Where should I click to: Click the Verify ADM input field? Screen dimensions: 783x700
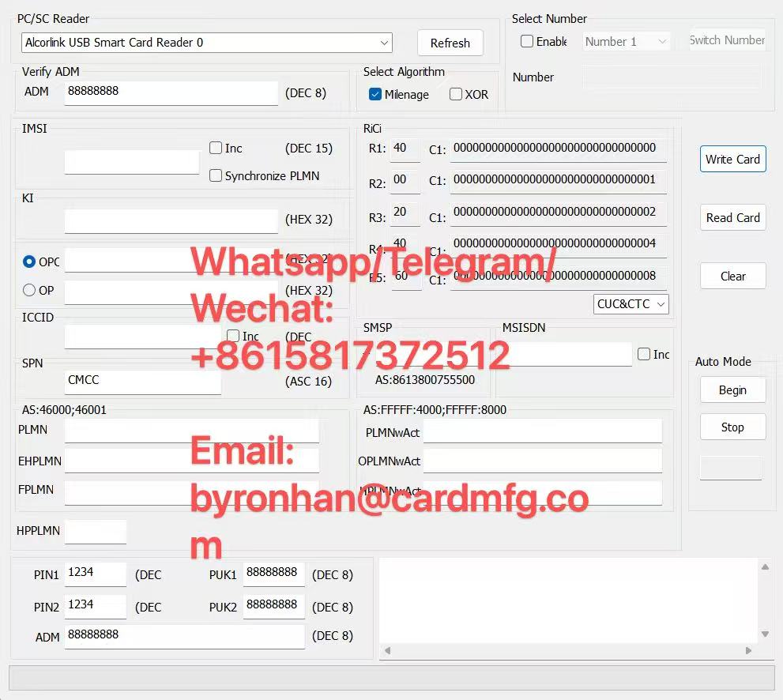click(x=171, y=93)
